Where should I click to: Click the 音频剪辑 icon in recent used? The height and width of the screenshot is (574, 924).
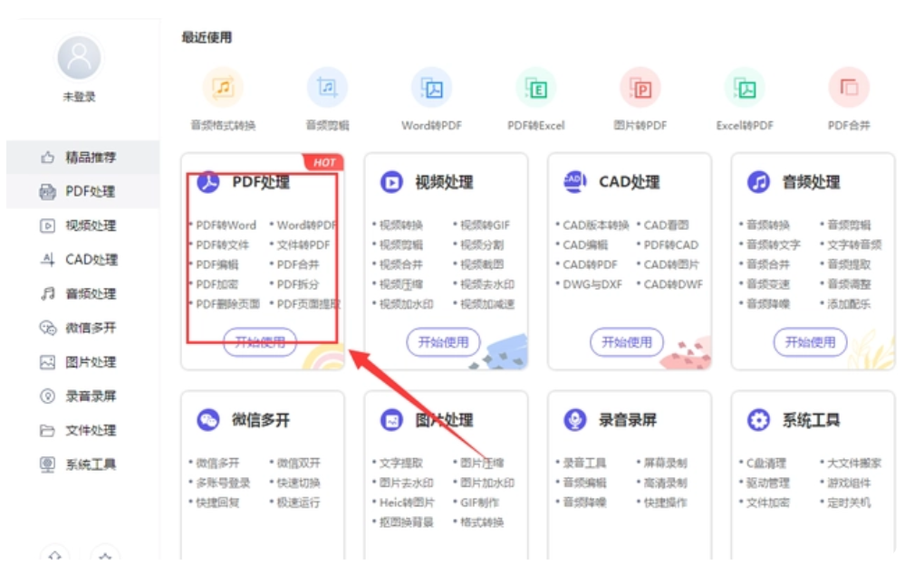pos(327,87)
